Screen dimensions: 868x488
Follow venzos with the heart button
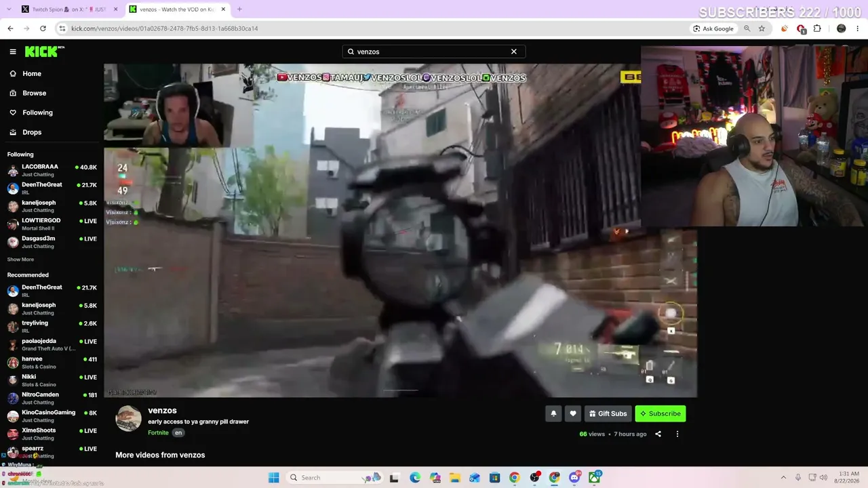point(573,413)
